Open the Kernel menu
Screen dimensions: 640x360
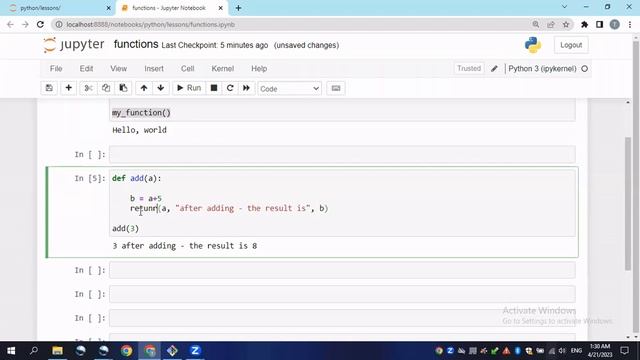(x=222, y=69)
